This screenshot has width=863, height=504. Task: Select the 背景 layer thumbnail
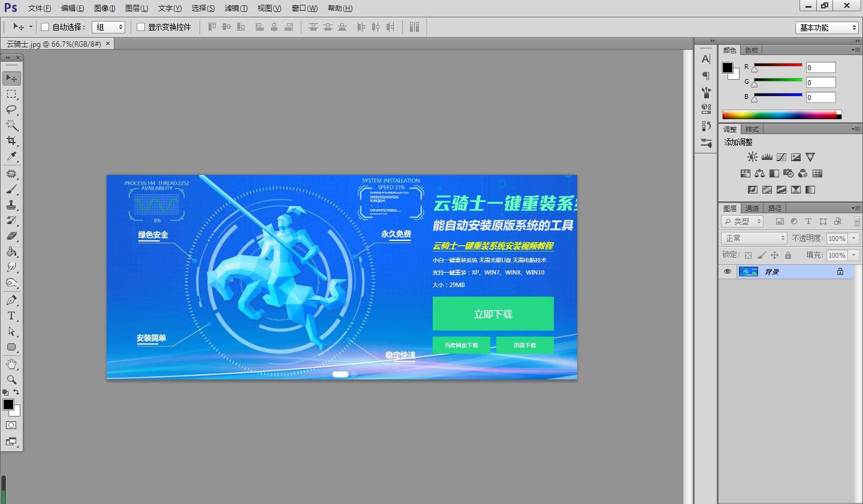pyautogui.click(x=748, y=271)
